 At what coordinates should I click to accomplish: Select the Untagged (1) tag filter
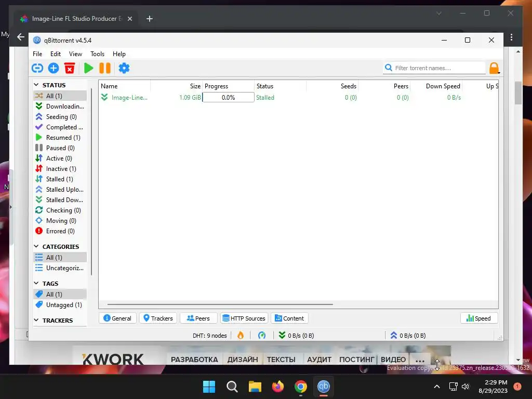tap(60, 305)
